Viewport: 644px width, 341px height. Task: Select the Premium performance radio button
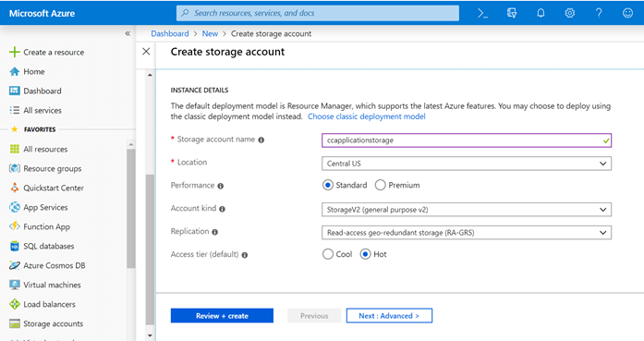pyautogui.click(x=381, y=186)
